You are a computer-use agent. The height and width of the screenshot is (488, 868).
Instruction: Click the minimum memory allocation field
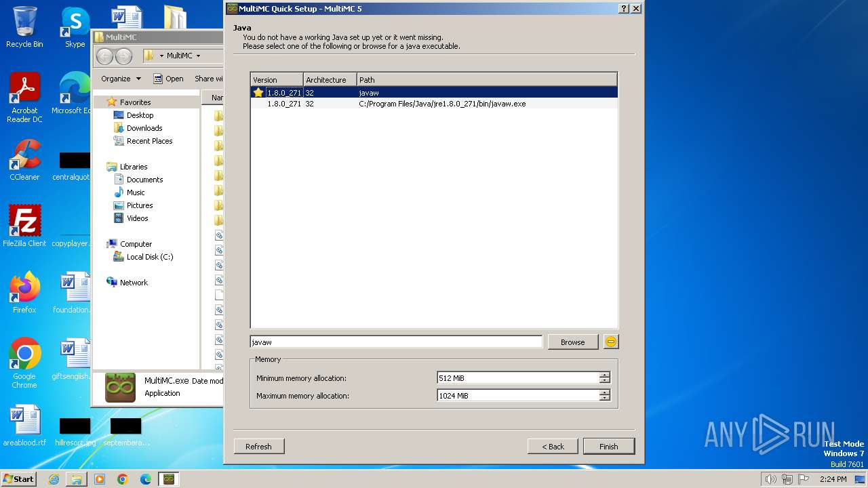coord(518,378)
